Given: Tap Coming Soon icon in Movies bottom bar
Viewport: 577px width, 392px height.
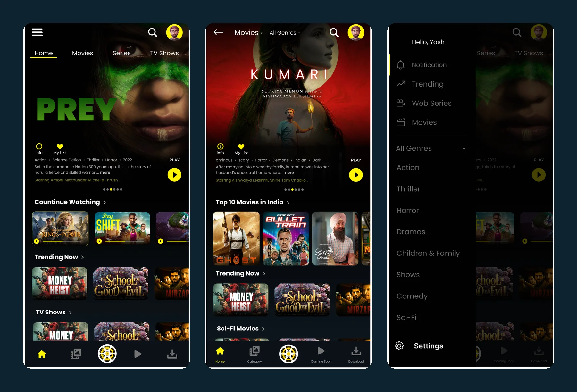Looking at the screenshot, I should pyautogui.click(x=321, y=354).
